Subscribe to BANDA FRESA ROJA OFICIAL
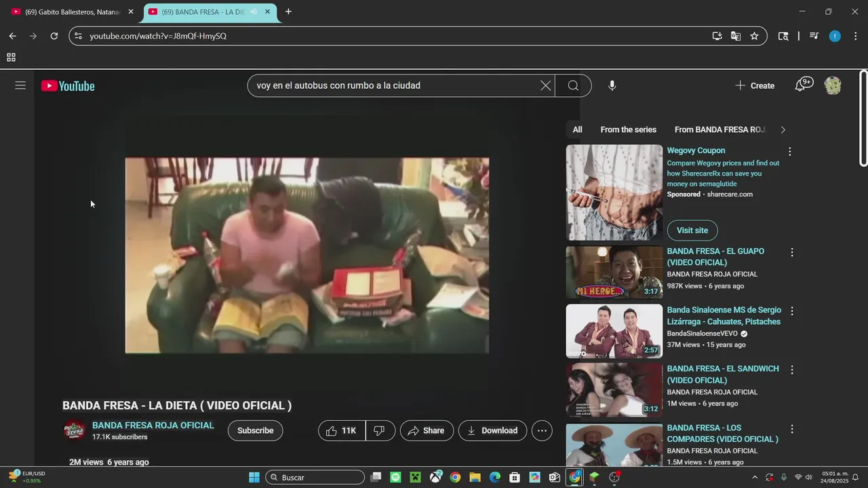868x488 pixels. pos(256,430)
